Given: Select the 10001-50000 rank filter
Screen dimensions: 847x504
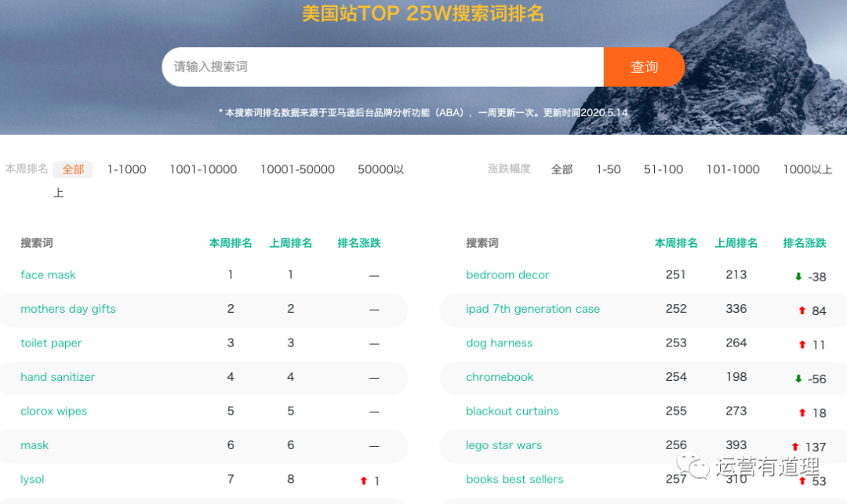Looking at the screenshot, I should point(297,169).
